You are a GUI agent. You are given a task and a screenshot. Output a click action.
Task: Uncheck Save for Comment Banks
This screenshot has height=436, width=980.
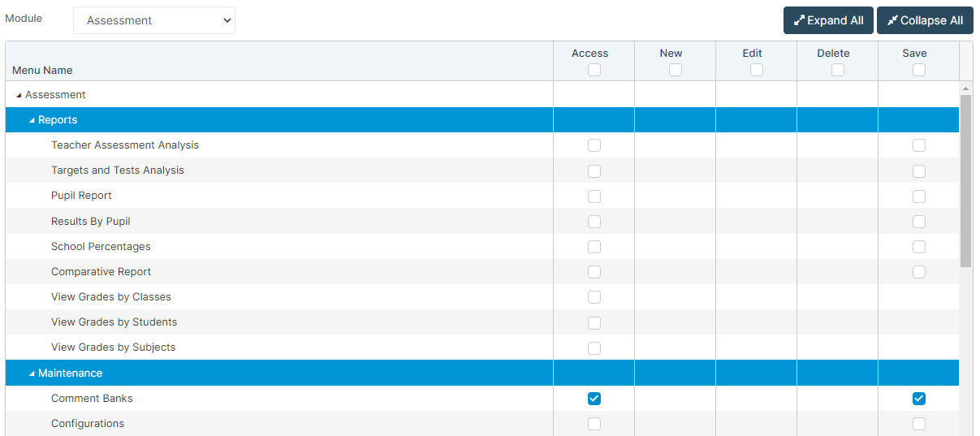(x=919, y=399)
